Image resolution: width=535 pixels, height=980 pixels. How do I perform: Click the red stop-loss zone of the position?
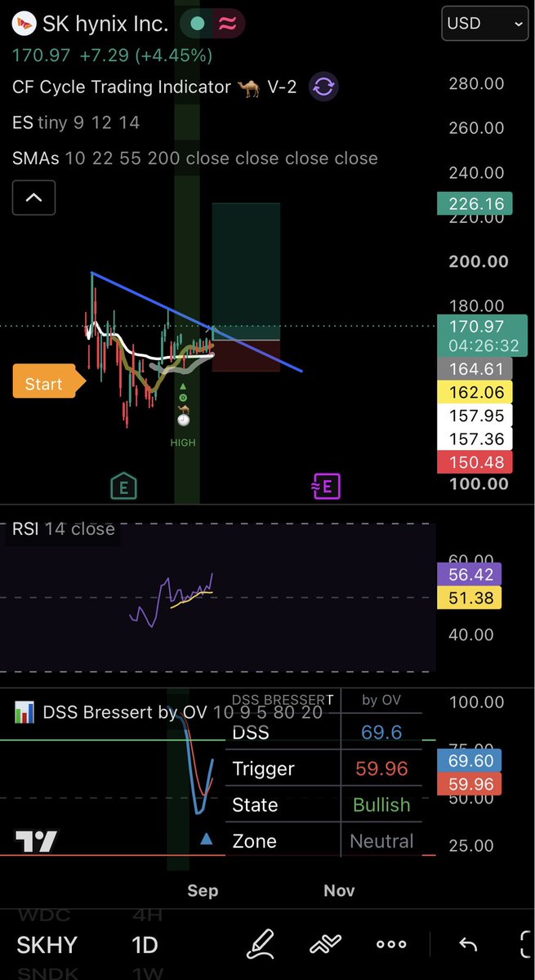pos(246,356)
